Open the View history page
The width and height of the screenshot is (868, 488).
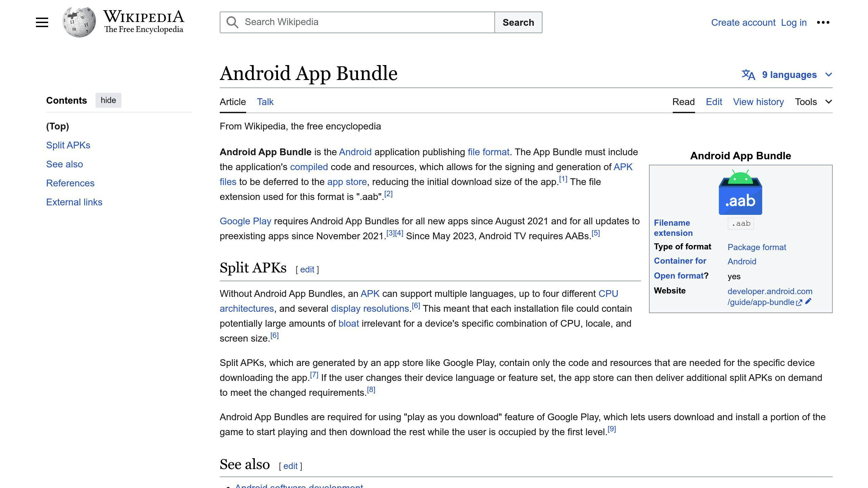tap(758, 102)
